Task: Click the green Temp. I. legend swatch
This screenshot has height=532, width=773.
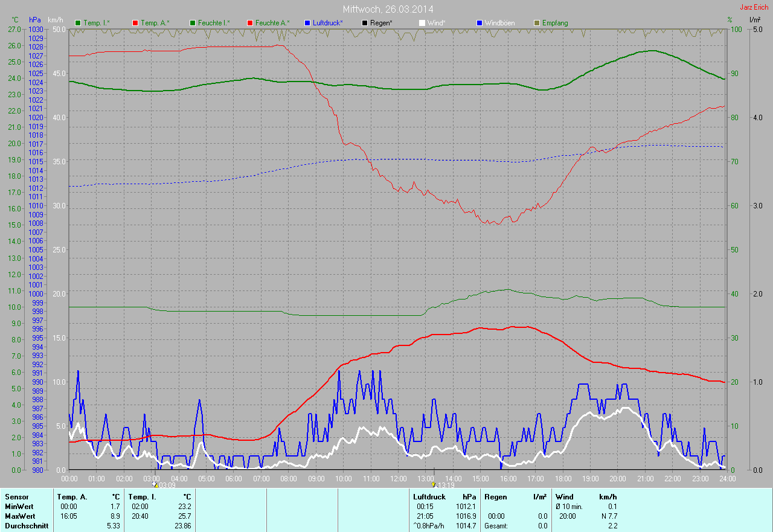Action: click(x=78, y=23)
